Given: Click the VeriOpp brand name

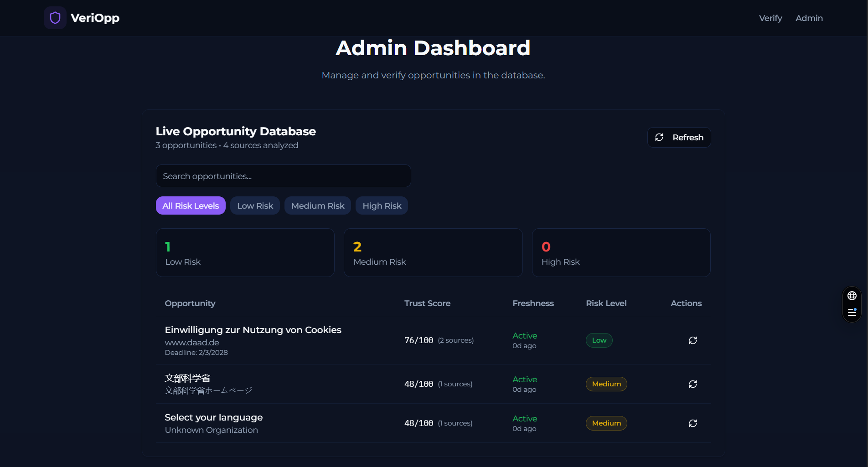Looking at the screenshot, I should (95, 18).
